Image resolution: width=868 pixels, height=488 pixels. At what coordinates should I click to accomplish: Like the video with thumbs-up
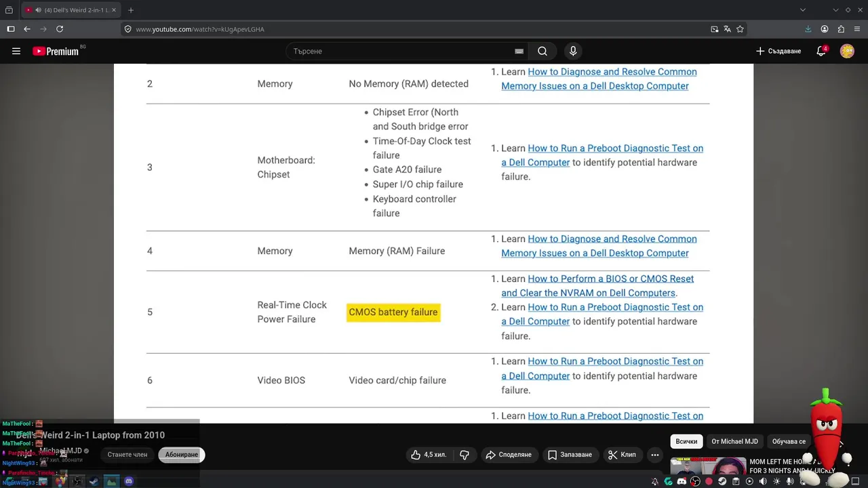coord(430,455)
